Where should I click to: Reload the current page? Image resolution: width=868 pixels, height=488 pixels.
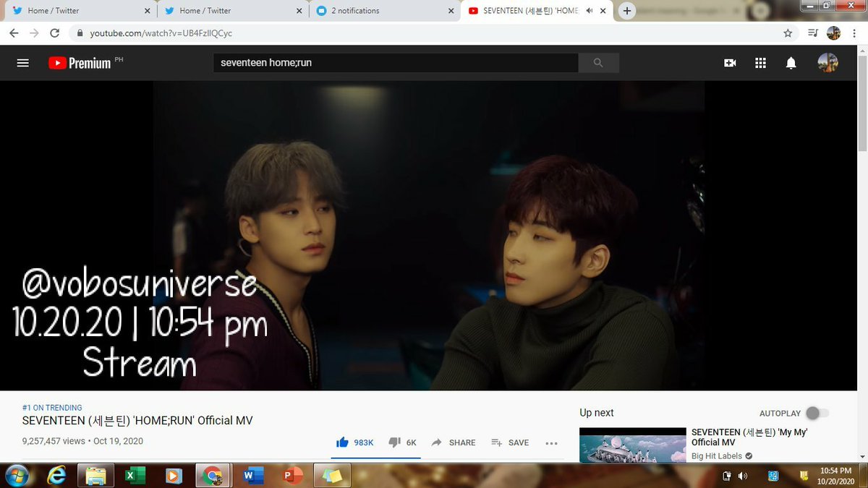click(54, 33)
